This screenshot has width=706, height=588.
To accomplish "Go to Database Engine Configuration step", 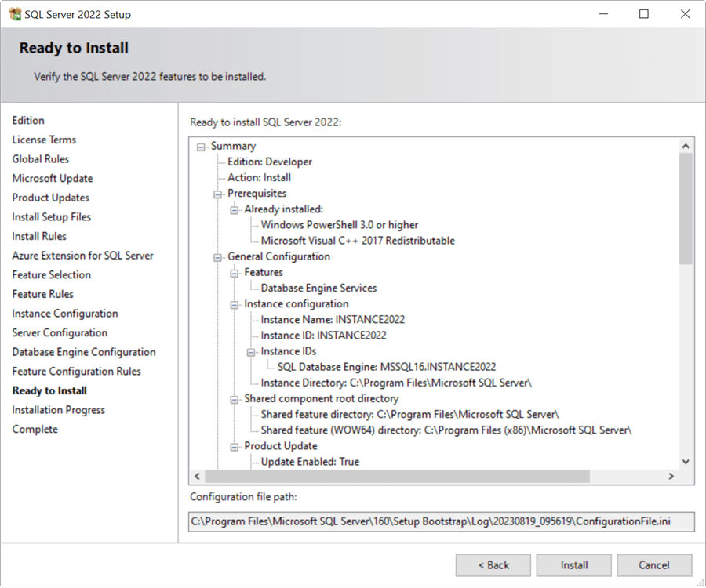I will 84,351.
